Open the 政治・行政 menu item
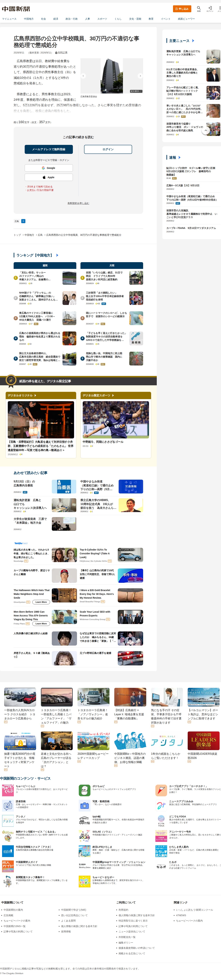The height and width of the screenshot is (980, 221). click(71, 19)
